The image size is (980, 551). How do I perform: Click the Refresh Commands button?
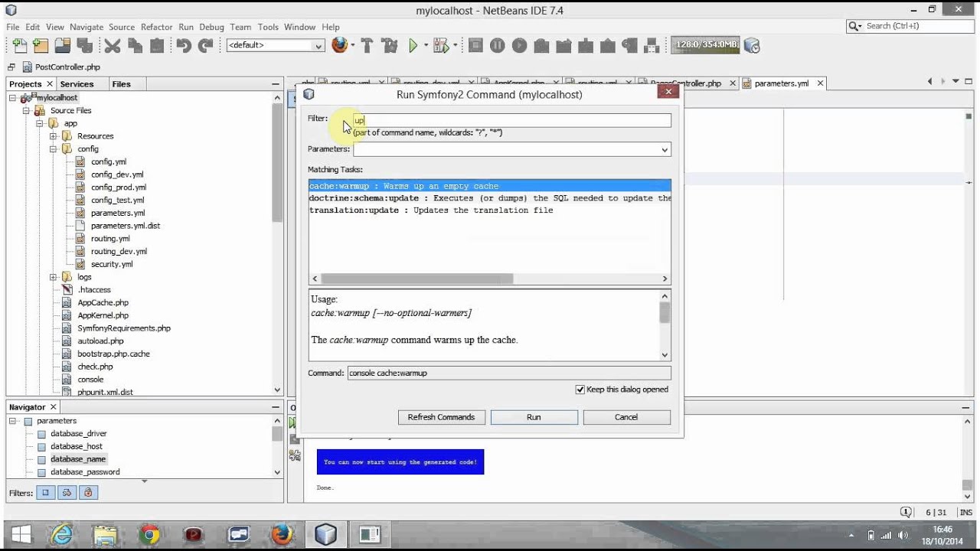(x=442, y=417)
